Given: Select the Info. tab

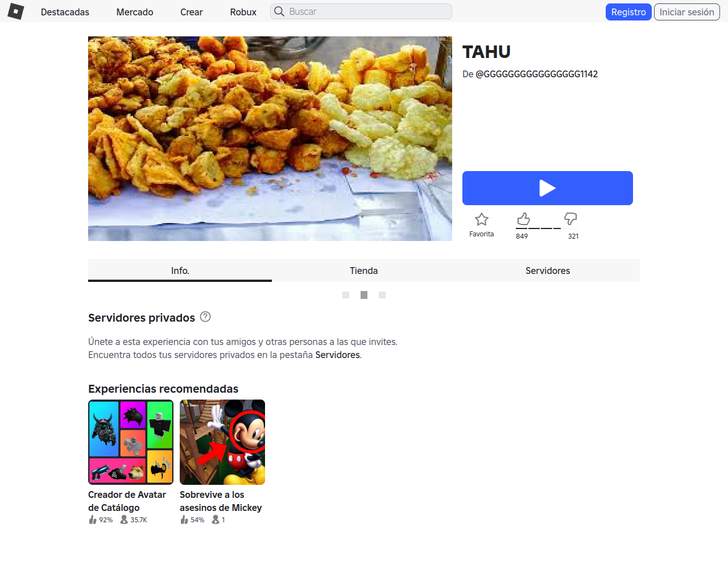Looking at the screenshot, I should click(180, 271).
